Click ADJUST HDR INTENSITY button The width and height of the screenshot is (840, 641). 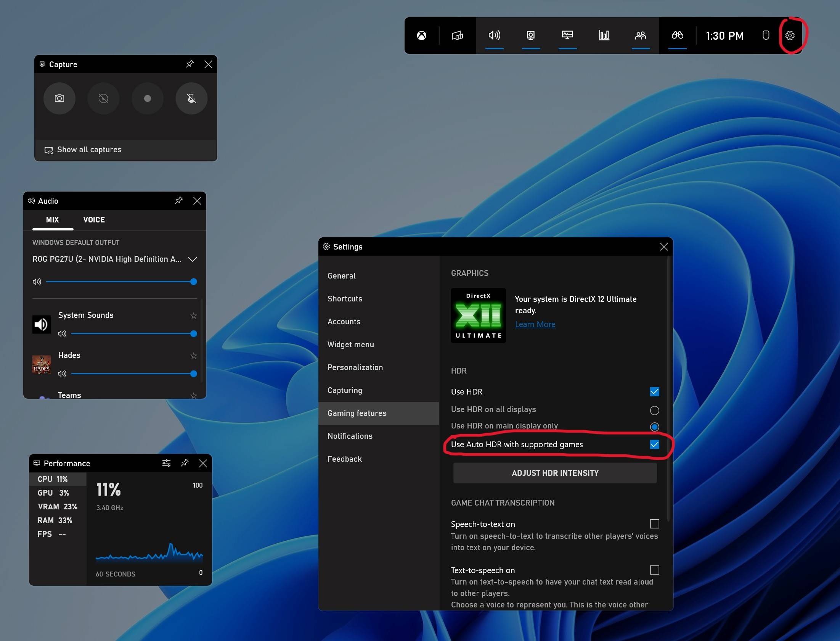click(x=555, y=473)
